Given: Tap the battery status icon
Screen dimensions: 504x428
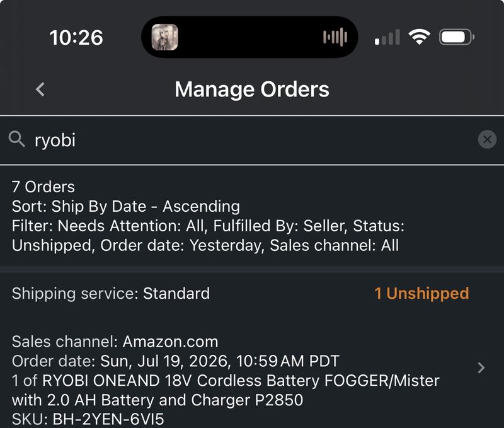Looking at the screenshot, I should tap(456, 37).
